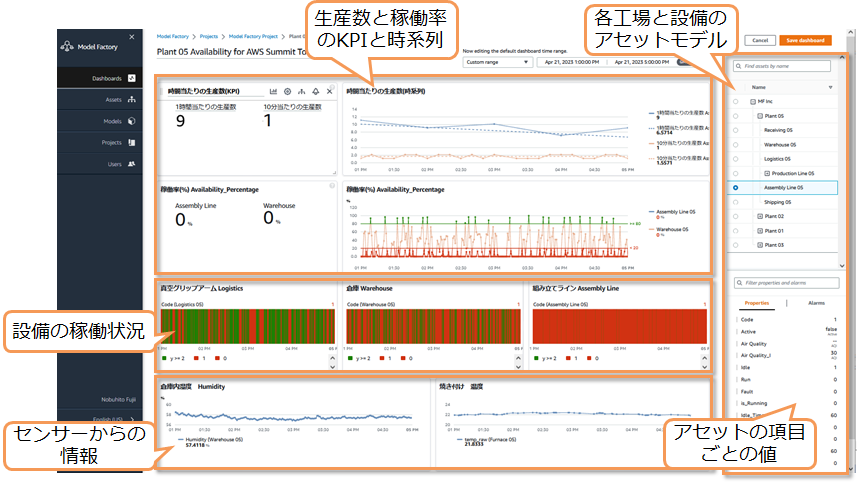Edit the start time Apr 21, 2023 1:00:00 PM
The image size is (858, 484).
572,62
